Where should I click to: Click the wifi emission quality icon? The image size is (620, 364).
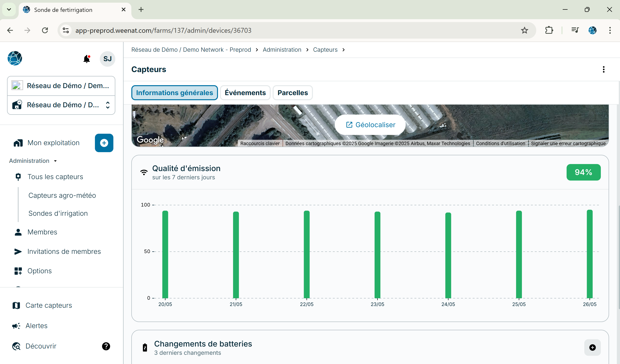(144, 172)
